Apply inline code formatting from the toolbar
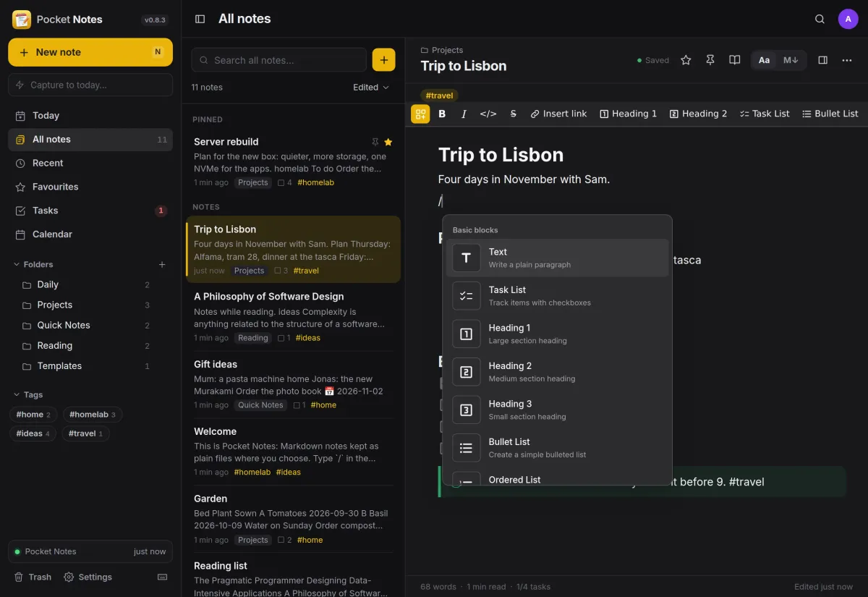The width and height of the screenshot is (868, 597). tap(488, 114)
